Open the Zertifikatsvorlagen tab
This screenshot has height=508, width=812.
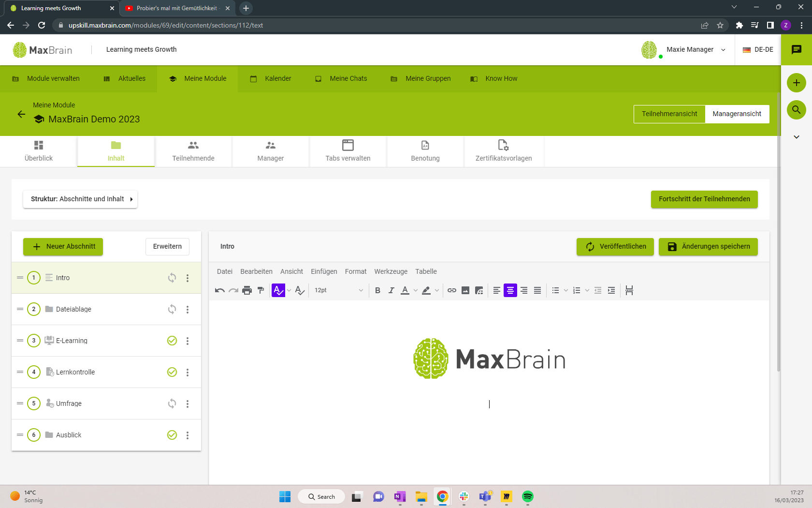pyautogui.click(x=504, y=151)
